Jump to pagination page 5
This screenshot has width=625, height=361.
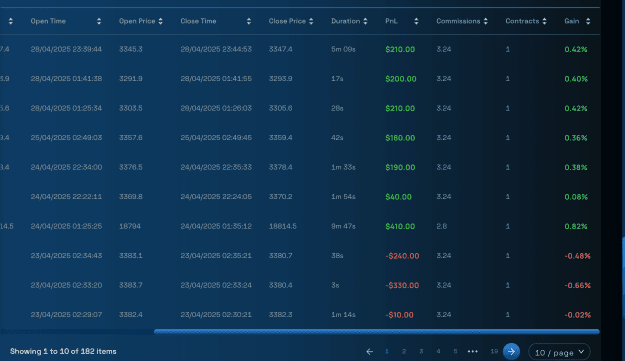click(x=455, y=351)
